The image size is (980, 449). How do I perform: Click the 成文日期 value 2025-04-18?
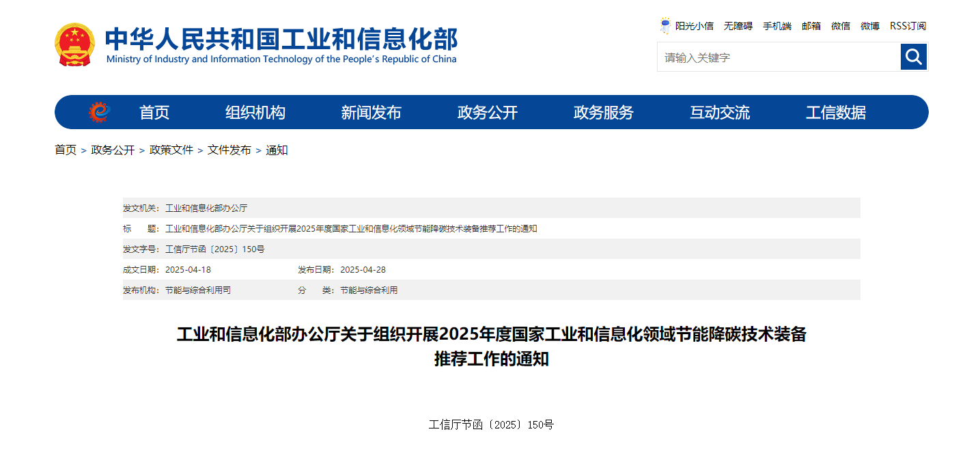(x=188, y=269)
